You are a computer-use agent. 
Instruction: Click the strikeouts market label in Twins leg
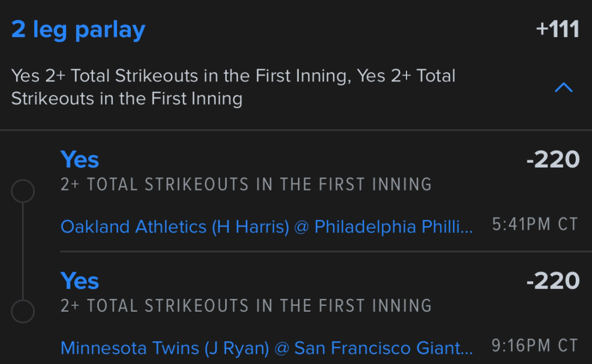(246, 305)
